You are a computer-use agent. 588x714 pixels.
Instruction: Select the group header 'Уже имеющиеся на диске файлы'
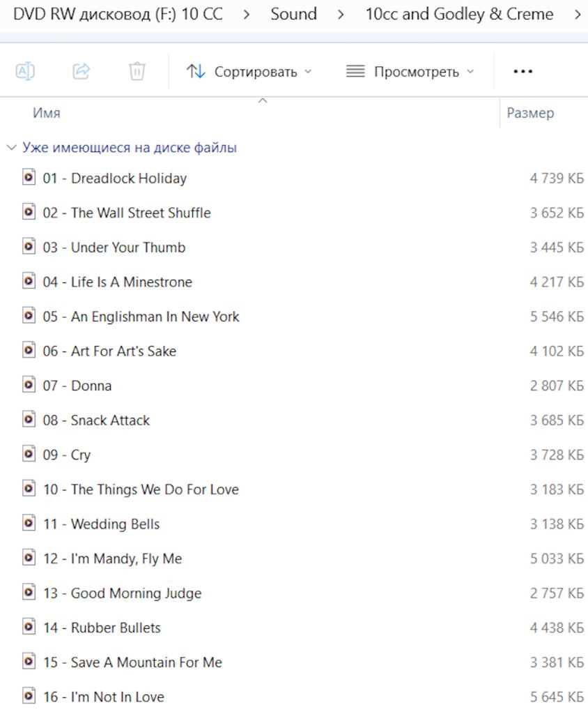coord(130,148)
